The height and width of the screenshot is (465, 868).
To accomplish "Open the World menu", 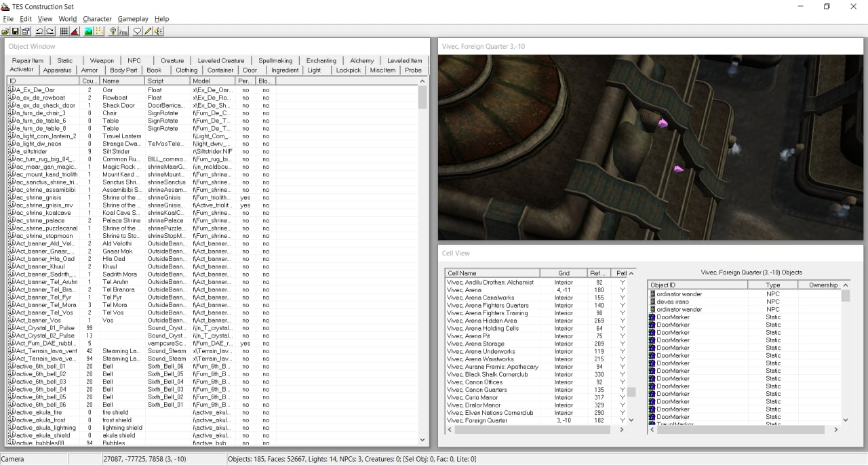I will pos(68,19).
